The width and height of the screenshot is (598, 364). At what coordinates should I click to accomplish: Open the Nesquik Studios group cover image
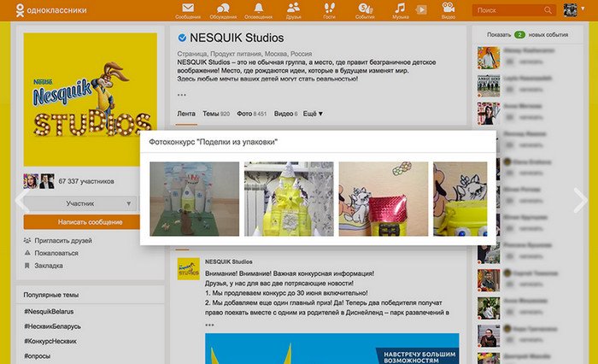91,99
